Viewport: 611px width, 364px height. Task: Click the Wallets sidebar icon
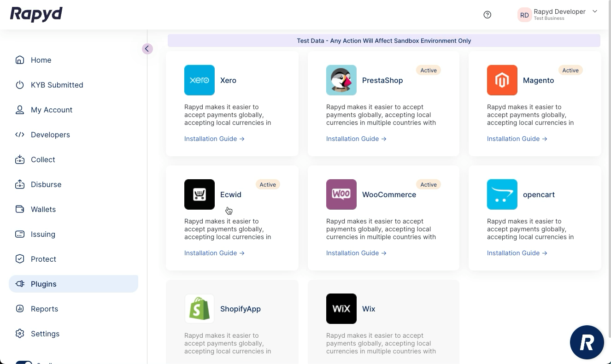20,209
